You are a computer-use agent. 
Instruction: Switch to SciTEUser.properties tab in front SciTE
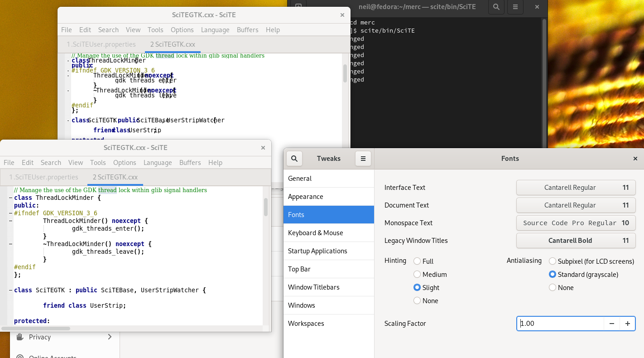click(x=44, y=177)
